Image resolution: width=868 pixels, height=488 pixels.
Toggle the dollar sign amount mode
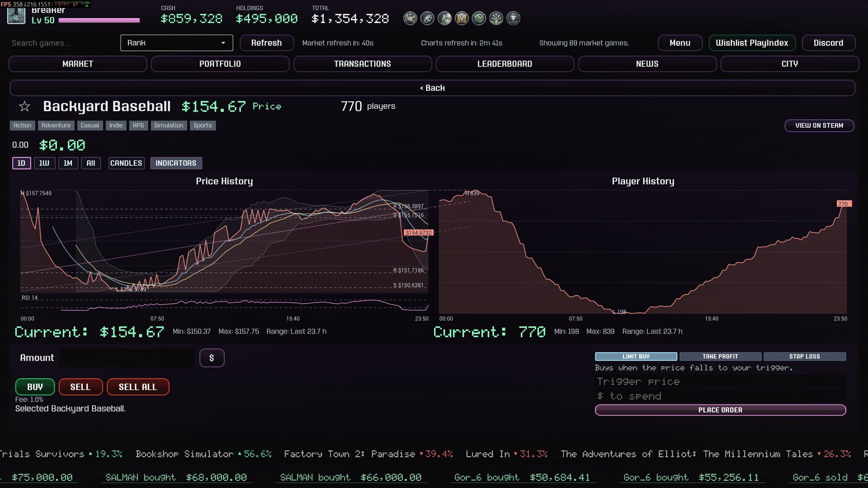[x=212, y=358]
